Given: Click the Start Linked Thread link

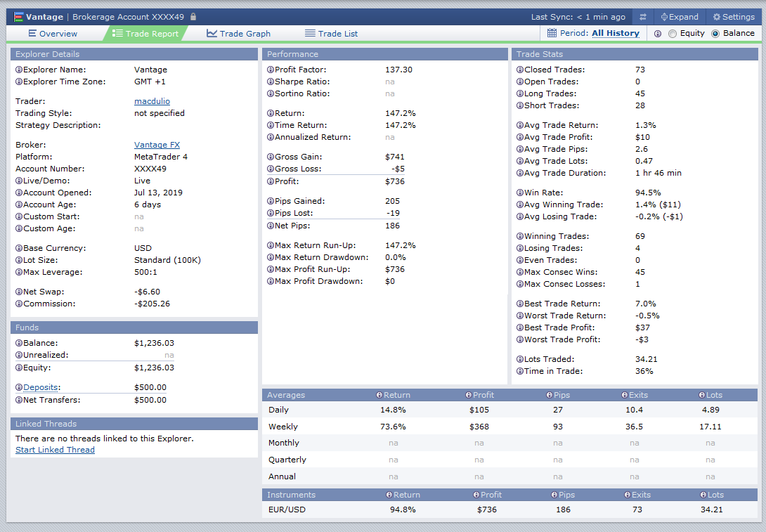Looking at the screenshot, I should coord(55,450).
